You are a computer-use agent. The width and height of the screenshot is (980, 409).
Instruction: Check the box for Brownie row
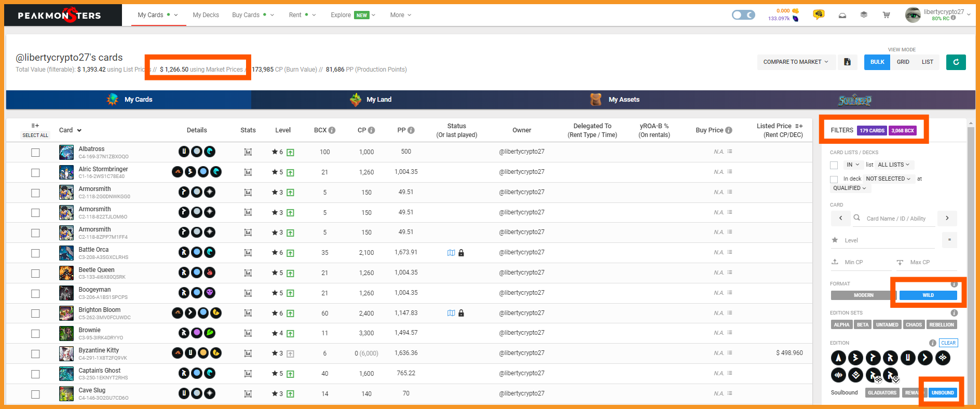click(x=35, y=333)
